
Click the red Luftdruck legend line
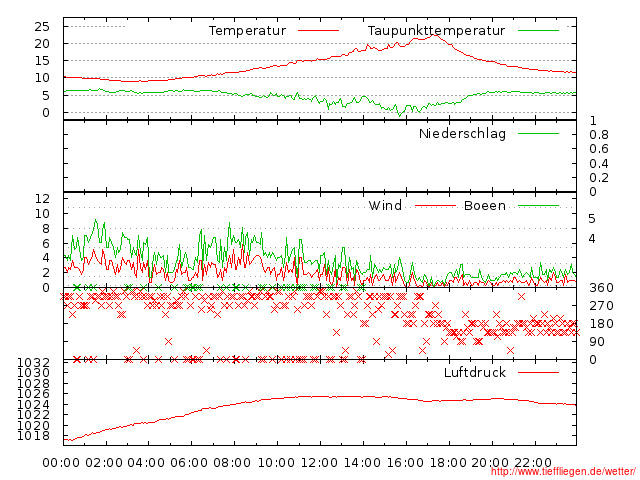(538, 372)
